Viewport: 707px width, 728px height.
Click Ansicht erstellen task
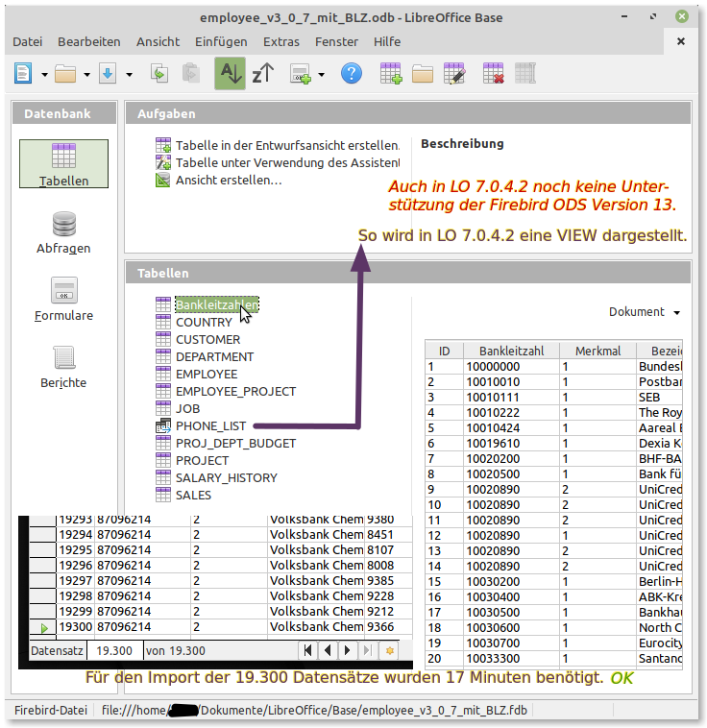coord(219,180)
